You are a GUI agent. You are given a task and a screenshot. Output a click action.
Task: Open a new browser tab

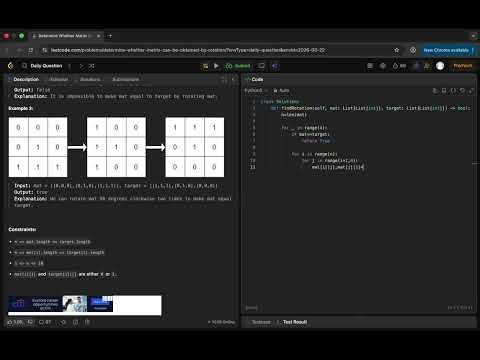coord(110,36)
